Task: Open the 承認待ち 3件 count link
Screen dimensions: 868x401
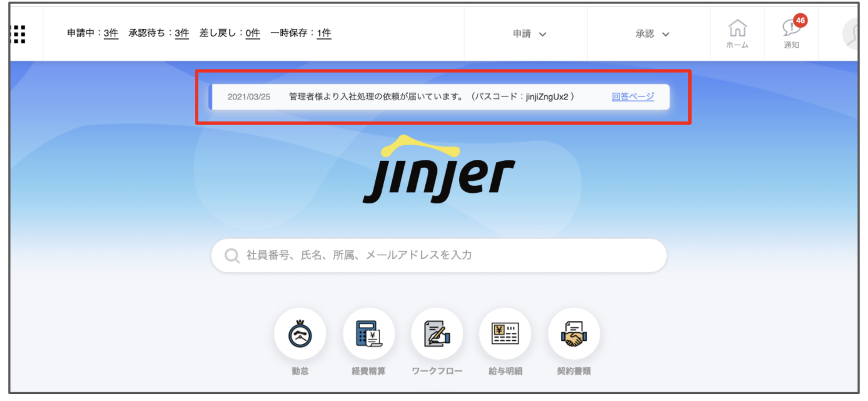Action: click(182, 34)
